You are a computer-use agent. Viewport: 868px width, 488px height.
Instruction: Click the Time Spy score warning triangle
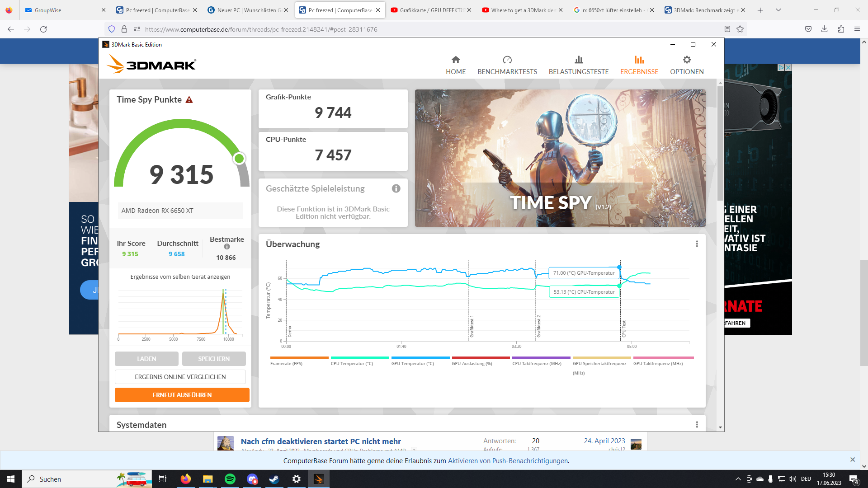coord(189,100)
